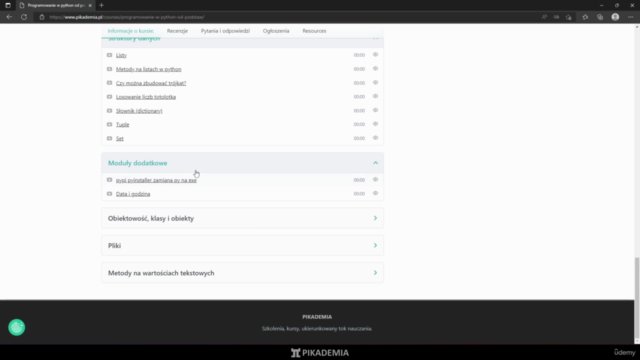This screenshot has height=360, width=640.
Task: Open Data i godzina lesson link
Action: point(133,194)
